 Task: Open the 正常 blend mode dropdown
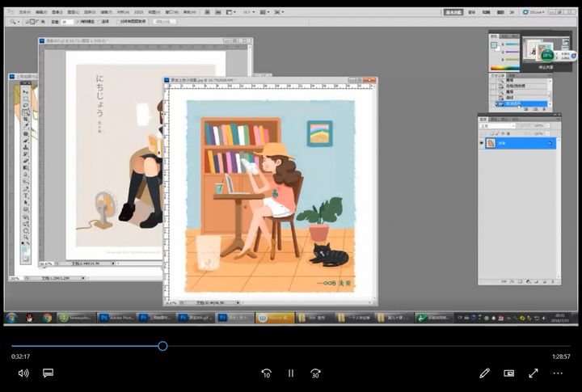[497, 126]
